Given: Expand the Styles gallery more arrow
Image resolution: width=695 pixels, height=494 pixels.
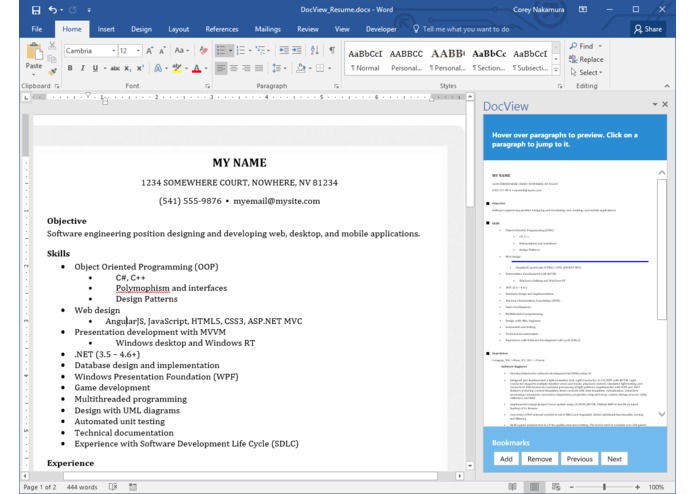Looking at the screenshot, I should pos(556,70).
